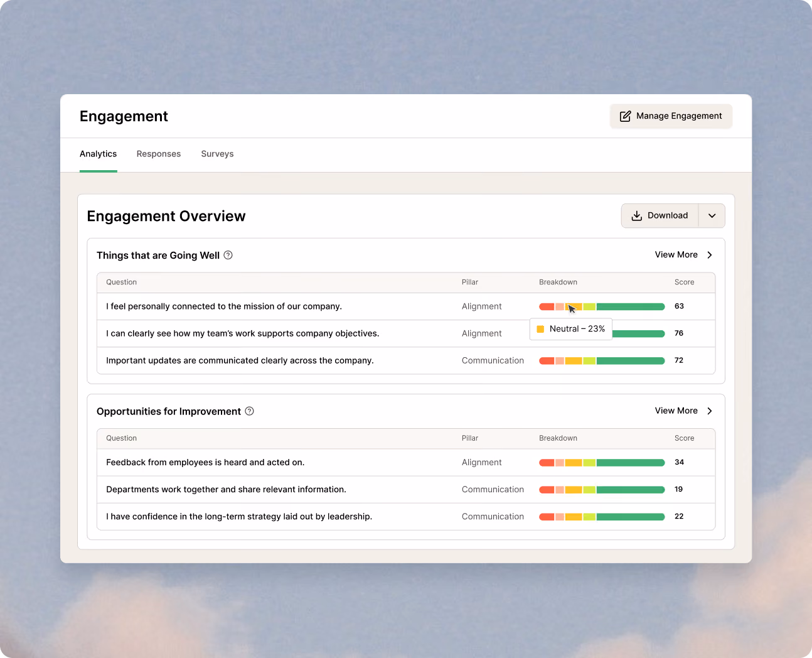Switch to the Responses tab
This screenshot has height=658, width=812.
click(159, 154)
